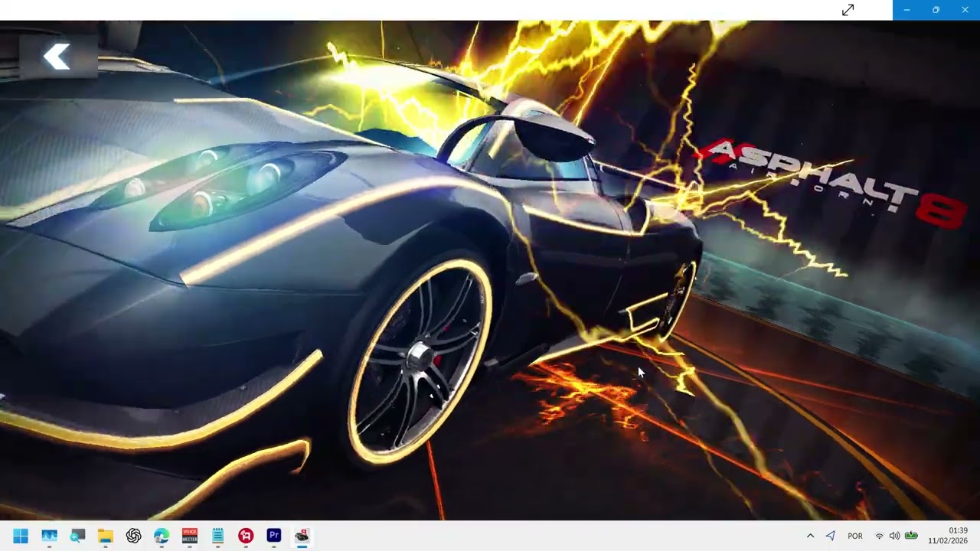Open the Wi-Fi network settings
This screenshot has width=980, height=551.
879,536
